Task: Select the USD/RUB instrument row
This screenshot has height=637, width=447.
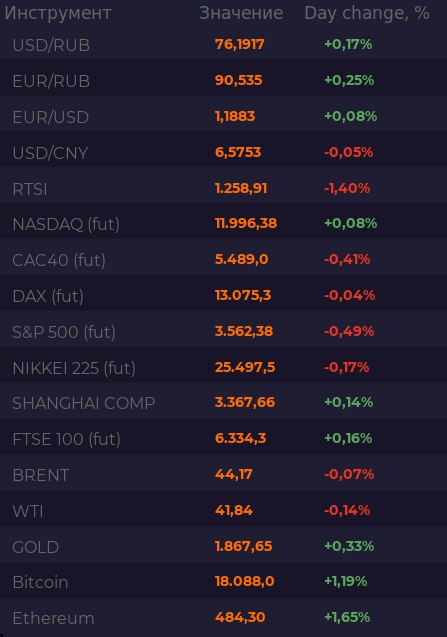Action: [224, 44]
